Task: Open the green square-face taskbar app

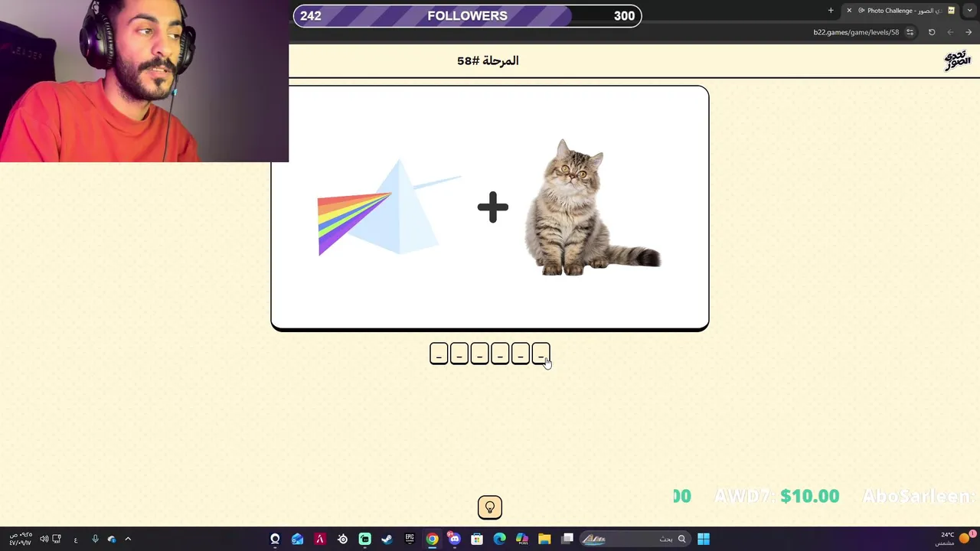Action: (365, 539)
